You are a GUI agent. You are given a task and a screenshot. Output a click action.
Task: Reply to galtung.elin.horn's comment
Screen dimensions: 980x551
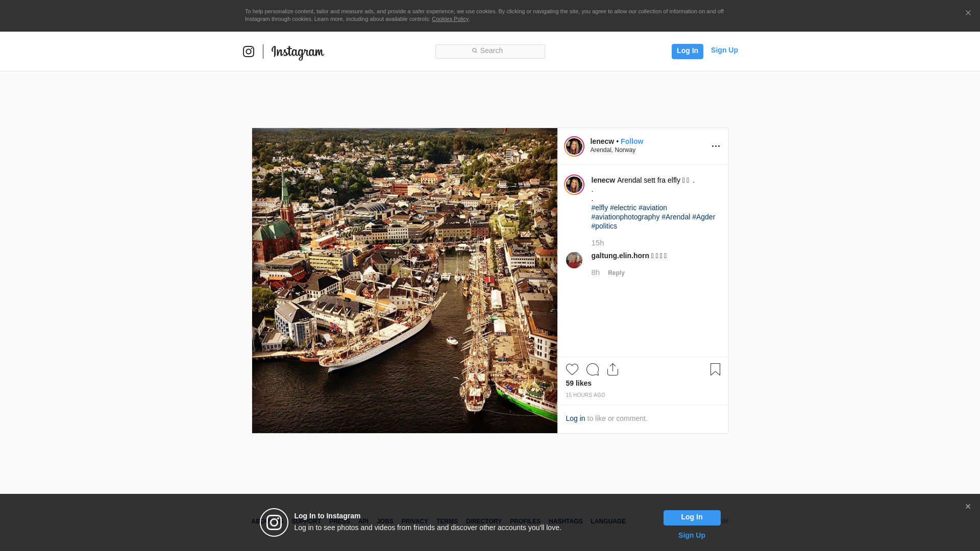coord(616,273)
